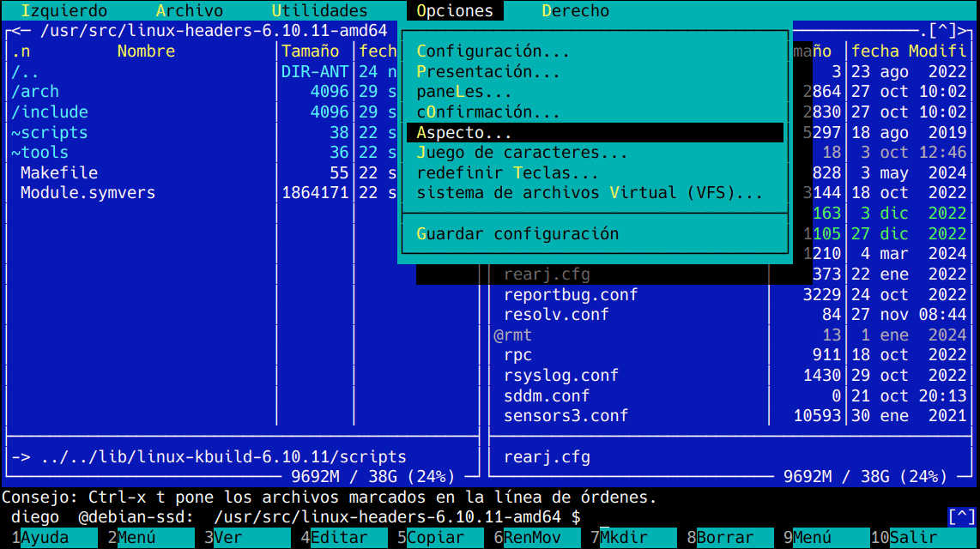Sort left panel by Nombre column header
The image size is (980, 549).
[x=146, y=51]
